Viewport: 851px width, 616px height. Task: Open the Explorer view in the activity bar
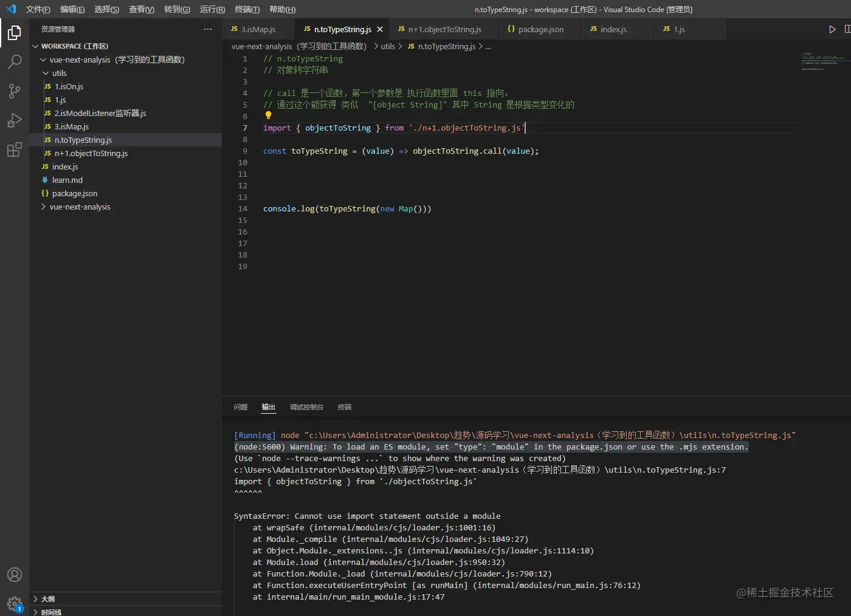click(x=15, y=33)
